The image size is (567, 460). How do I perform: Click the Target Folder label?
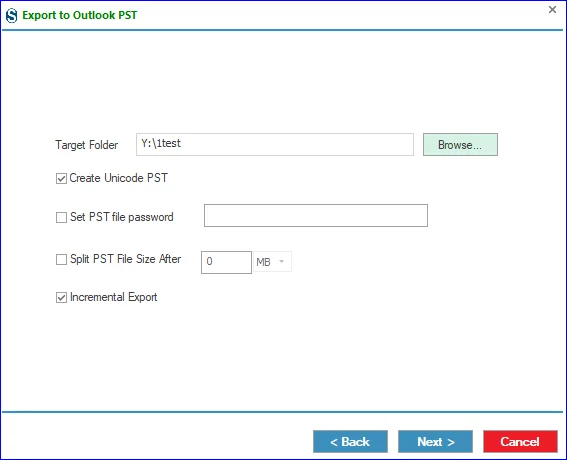tap(86, 145)
